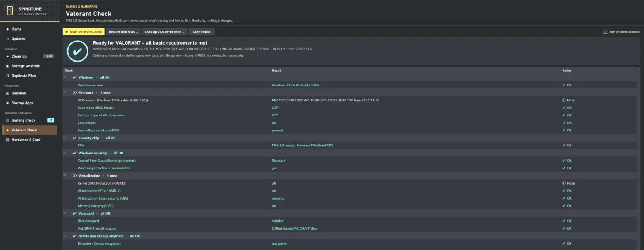Screen dimensions: 644x250
Task: Click the Gaming Check gear icon
Action: click(8, 120)
